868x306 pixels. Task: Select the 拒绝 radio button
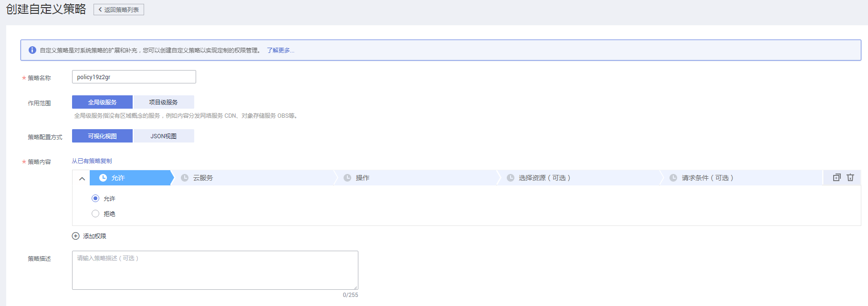(x=95, y=214)
